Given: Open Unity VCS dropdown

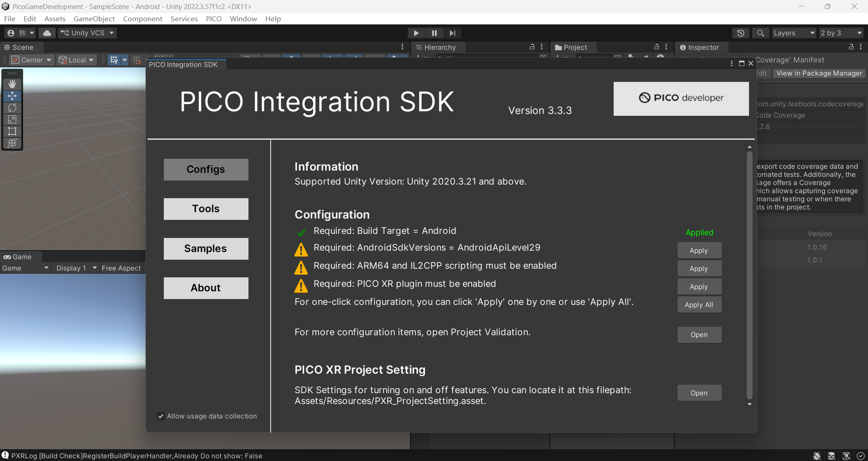Looking at the screenshot, I should click(87, 33).
